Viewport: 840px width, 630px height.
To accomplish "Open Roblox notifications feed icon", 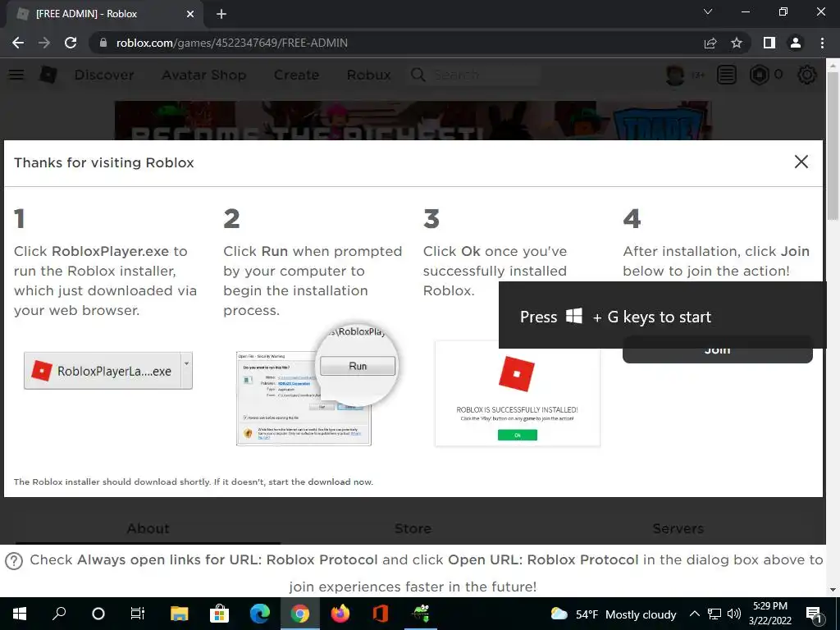I will pos(727,75).
